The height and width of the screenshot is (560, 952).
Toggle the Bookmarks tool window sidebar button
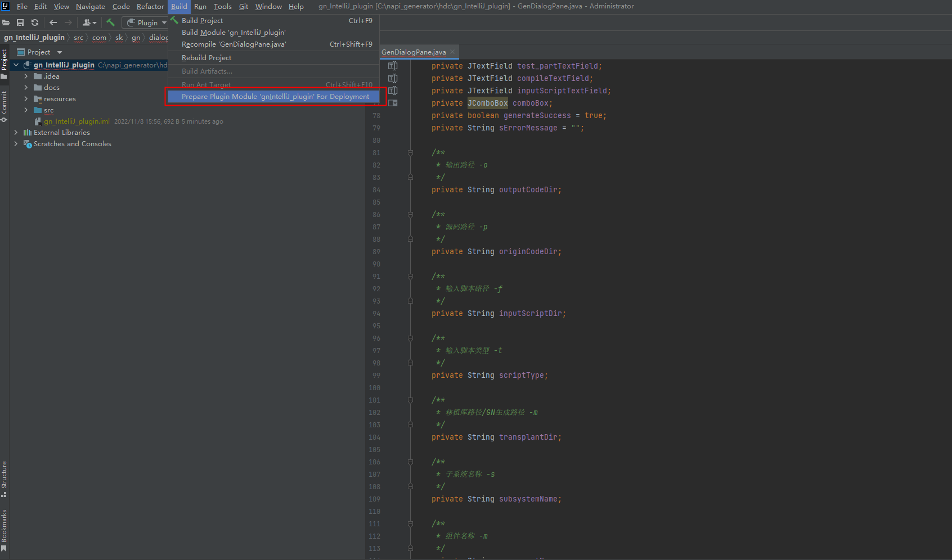point(4,529)
